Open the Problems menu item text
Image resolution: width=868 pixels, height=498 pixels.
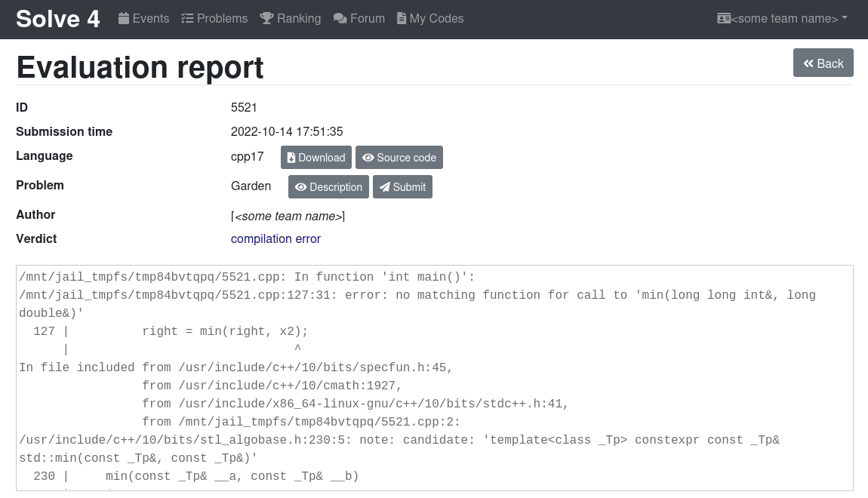pyautogui.click(x=222, y=18)
